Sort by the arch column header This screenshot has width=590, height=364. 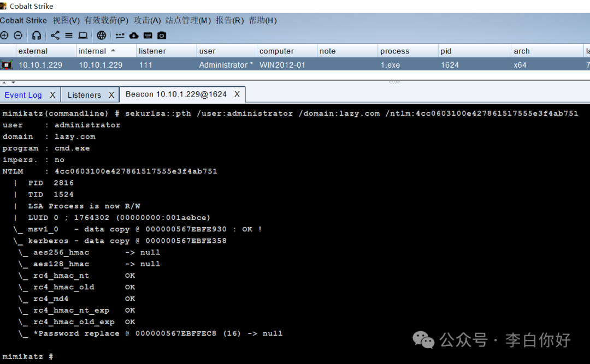(x=547, y=51)
